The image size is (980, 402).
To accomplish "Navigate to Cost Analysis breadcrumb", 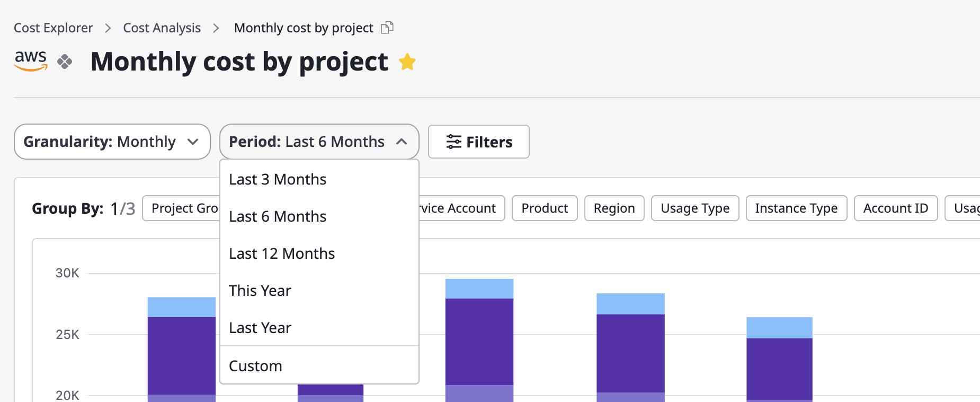I will [x=162, y=28].
